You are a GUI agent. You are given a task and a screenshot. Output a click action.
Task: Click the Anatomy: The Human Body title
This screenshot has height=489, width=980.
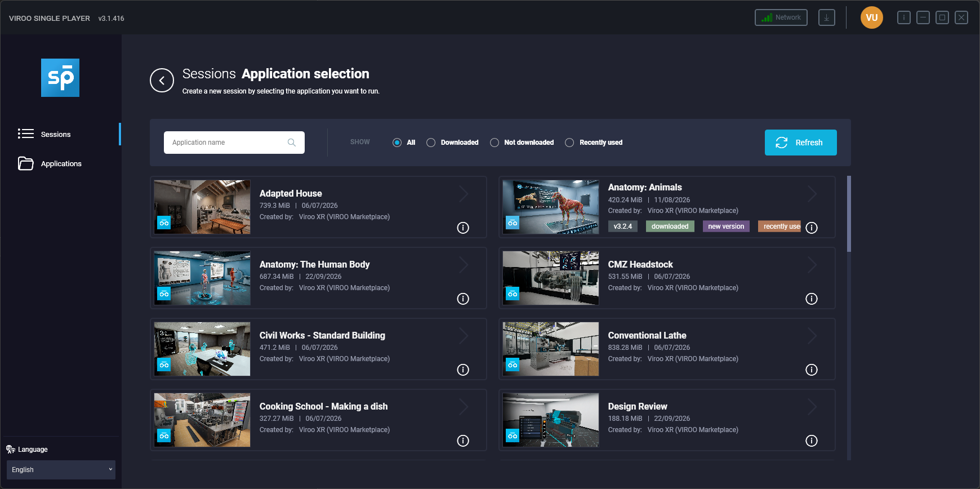pos(314,264)
